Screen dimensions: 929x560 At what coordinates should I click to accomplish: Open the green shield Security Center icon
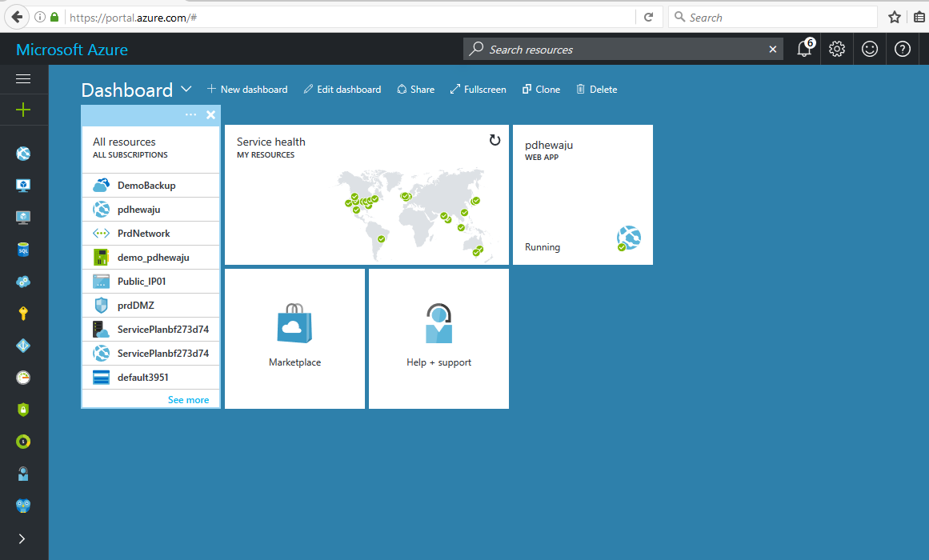23,410
